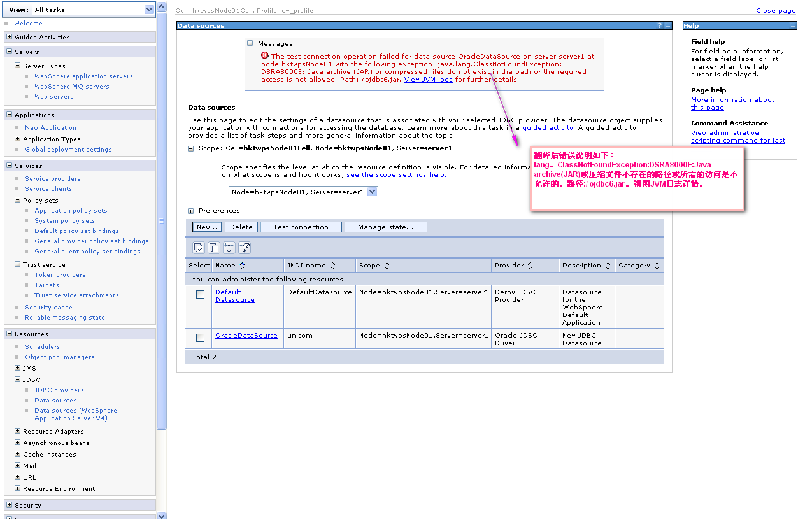
Task: Expand the Preferences section
Action: (x=190, y=211)
